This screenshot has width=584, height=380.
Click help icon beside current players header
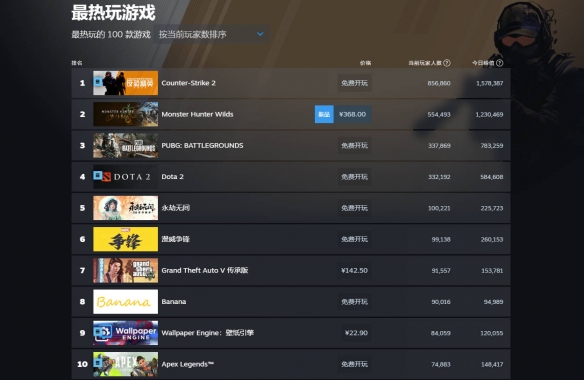click(x=447, y=63)
